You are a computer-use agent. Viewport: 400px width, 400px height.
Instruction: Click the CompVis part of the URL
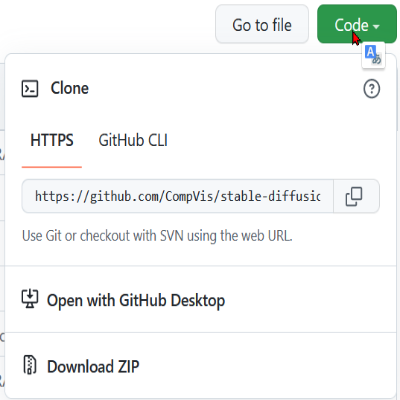tap(190, 196)
